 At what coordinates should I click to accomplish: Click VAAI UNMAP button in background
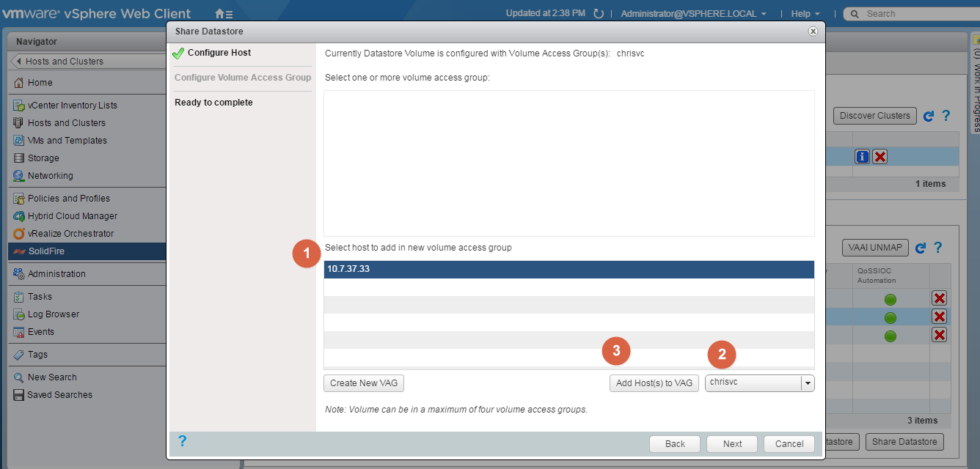[875, 248]
